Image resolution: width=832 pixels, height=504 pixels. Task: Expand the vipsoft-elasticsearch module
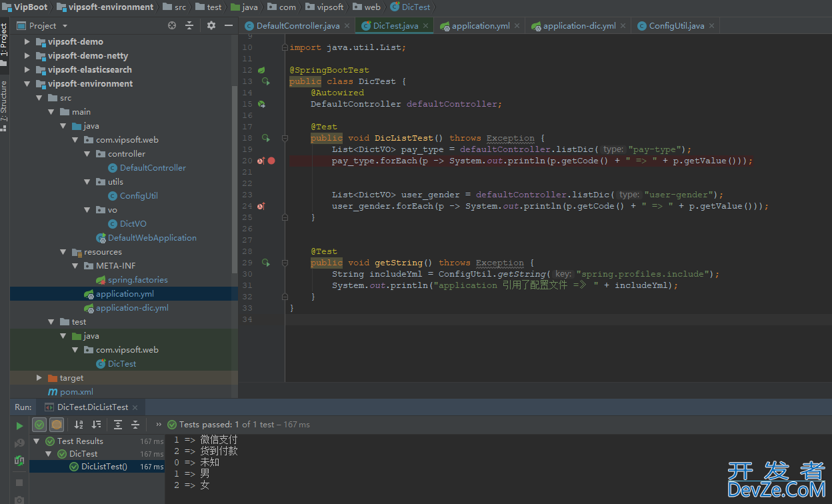pyautogui.click(x=27, y=69)
